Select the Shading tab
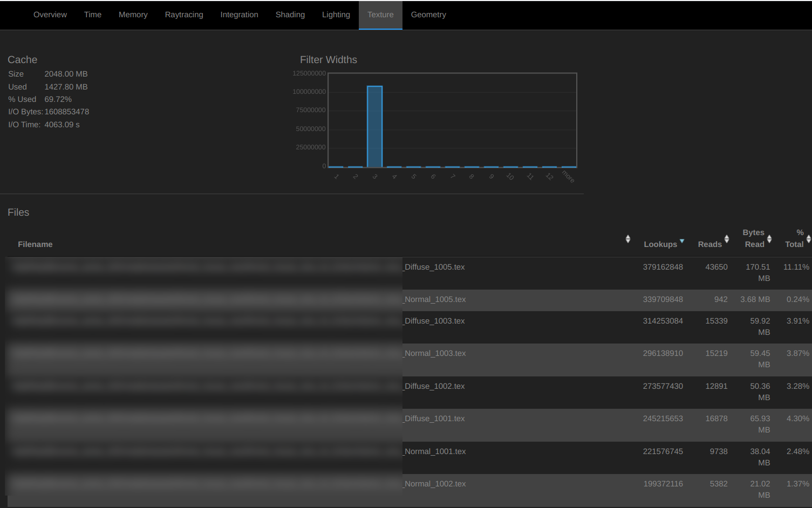Image resolution: width=812 pixels, height=508 pixels. pos(290,15)
